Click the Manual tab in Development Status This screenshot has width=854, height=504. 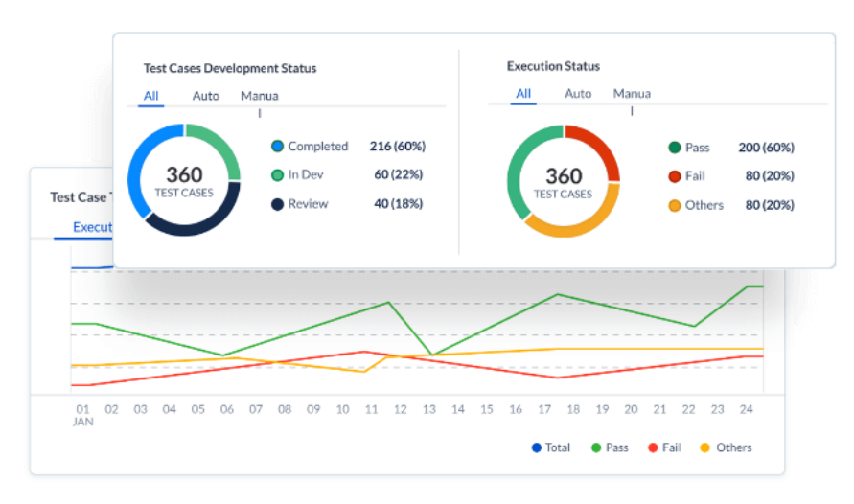click(260, 96)
